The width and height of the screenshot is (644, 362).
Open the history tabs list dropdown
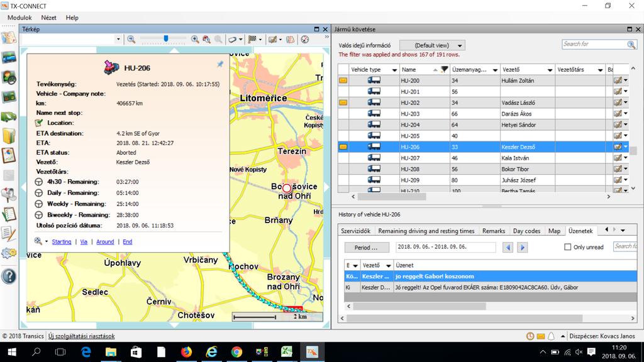tap(623, 230)
